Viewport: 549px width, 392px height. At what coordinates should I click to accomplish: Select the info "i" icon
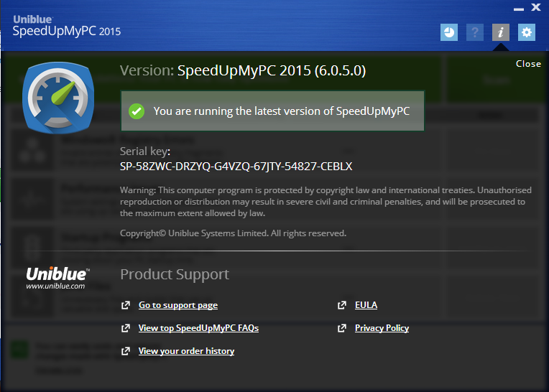click(501, 32)
